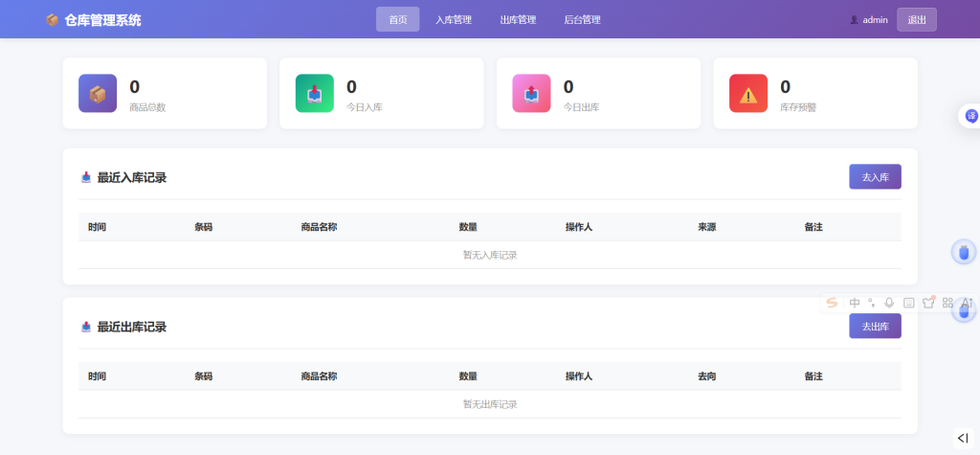Click the 去入库 button

875,176
